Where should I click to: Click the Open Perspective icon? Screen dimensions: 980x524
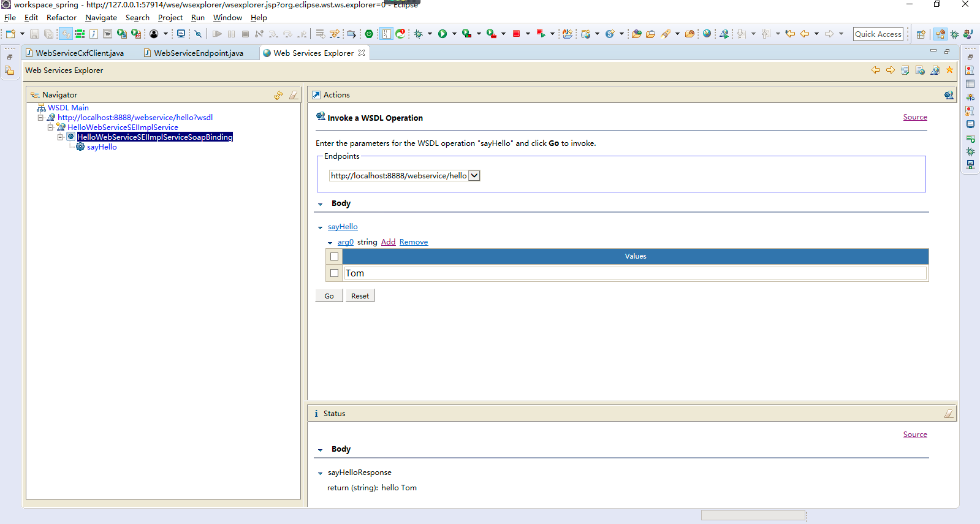(x=921, y=34)
